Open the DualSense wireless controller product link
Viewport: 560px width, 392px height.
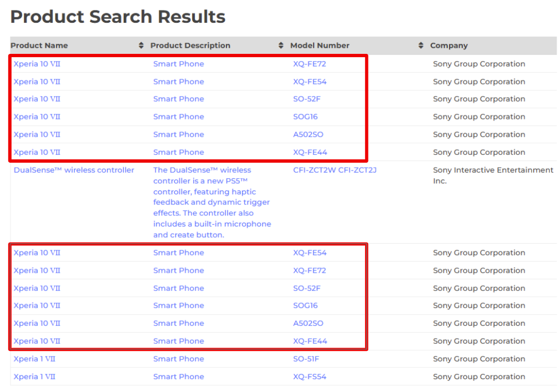[74, 170]
